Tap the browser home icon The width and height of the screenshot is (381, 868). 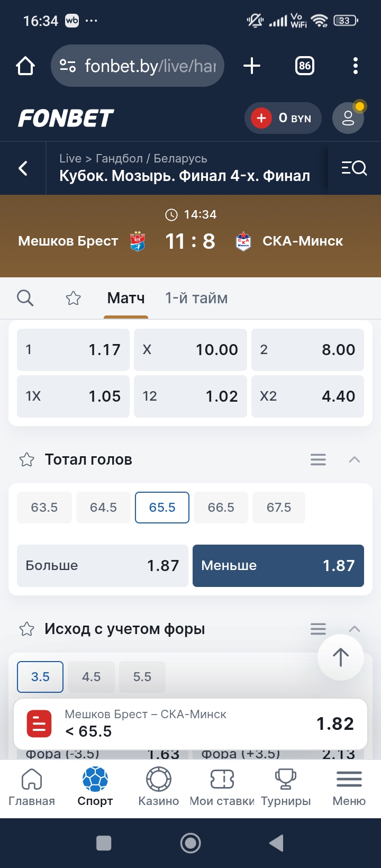(x=25, y=66)
